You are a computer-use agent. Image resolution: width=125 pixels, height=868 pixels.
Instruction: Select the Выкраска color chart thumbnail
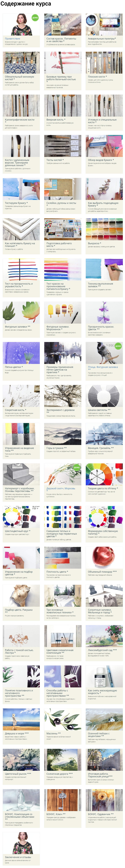pos(104,229)
